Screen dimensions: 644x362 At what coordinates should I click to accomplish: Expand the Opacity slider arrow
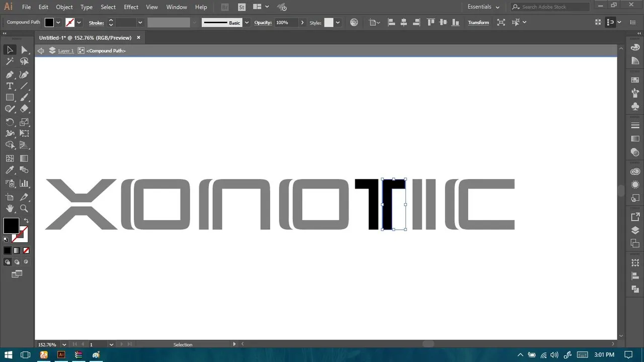pos(302,23)
